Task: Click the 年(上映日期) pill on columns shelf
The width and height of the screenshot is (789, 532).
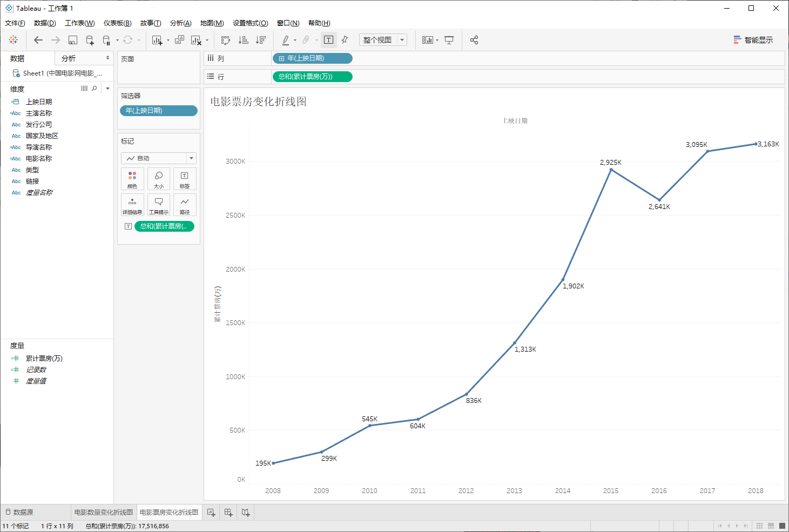Action: 313,58
